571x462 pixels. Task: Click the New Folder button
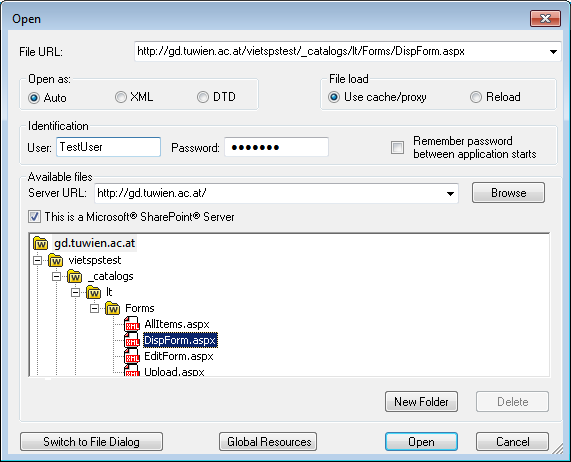click(421, 402)
